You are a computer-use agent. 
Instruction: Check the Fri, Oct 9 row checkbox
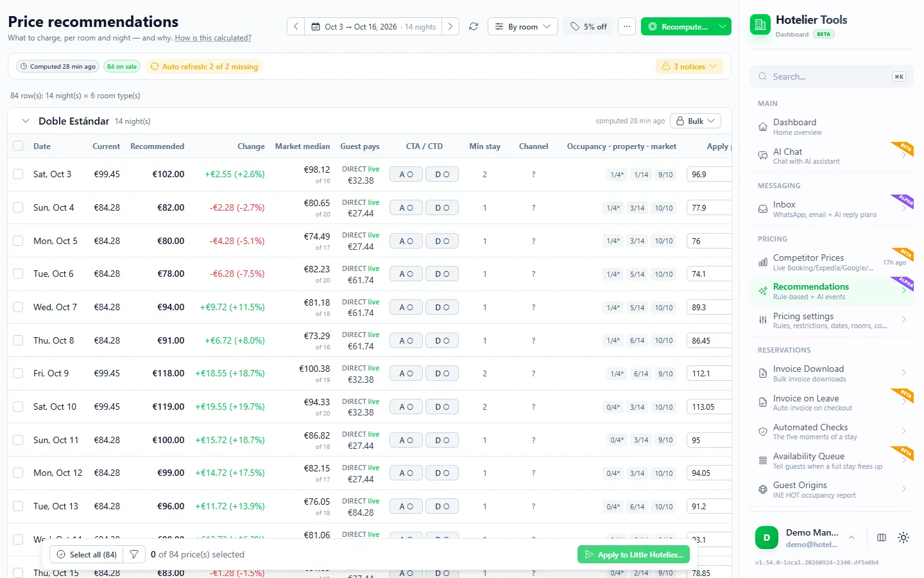[18, 373]
